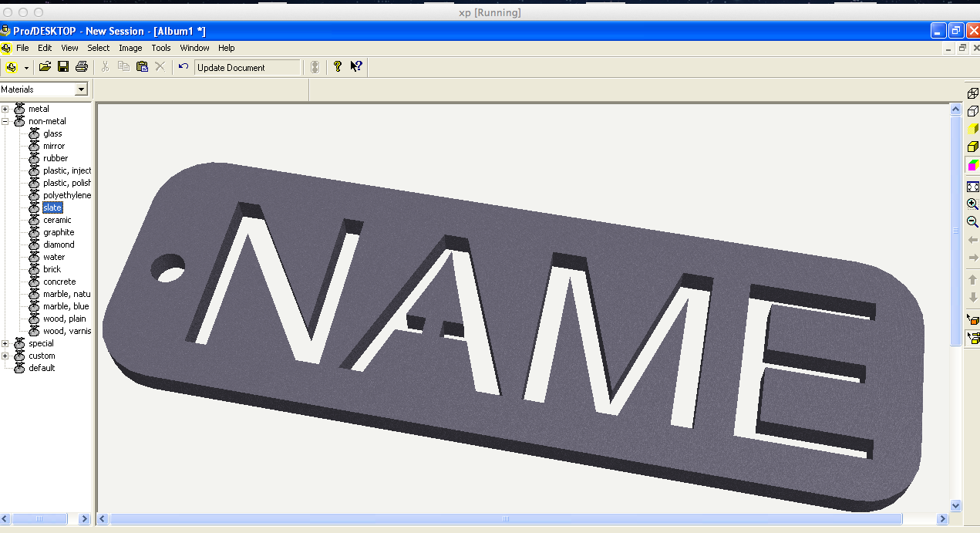Viewport: 980px width, 533px height.
Task: Open the Tools menu
Action: [161, 48]
